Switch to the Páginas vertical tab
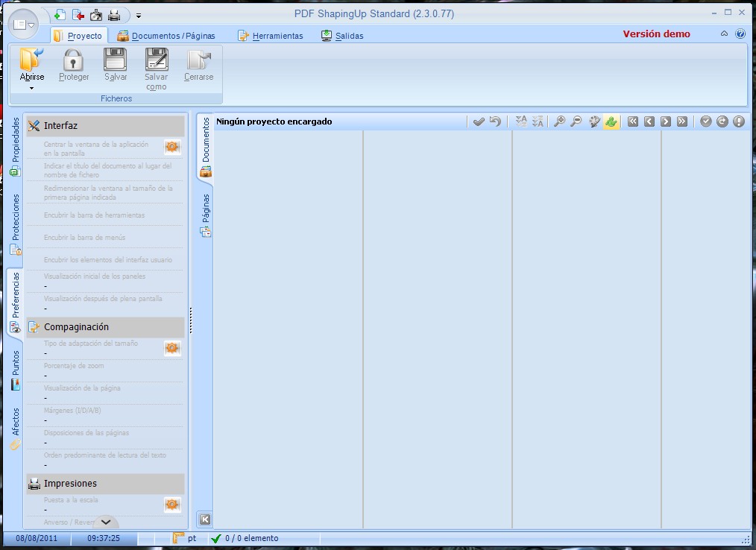Screen dimensions: 756x550 [x=206, y=215]
